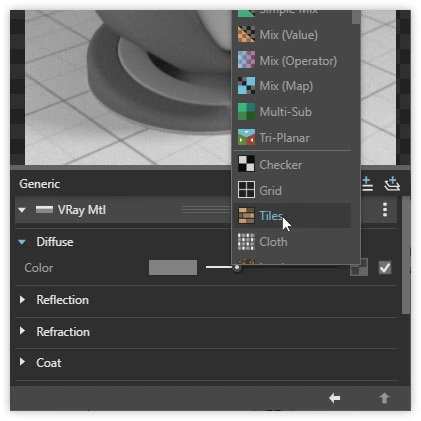Screen dimensions: 421x421
Task: Choose the Tiles texture
Action: [292, 216]
